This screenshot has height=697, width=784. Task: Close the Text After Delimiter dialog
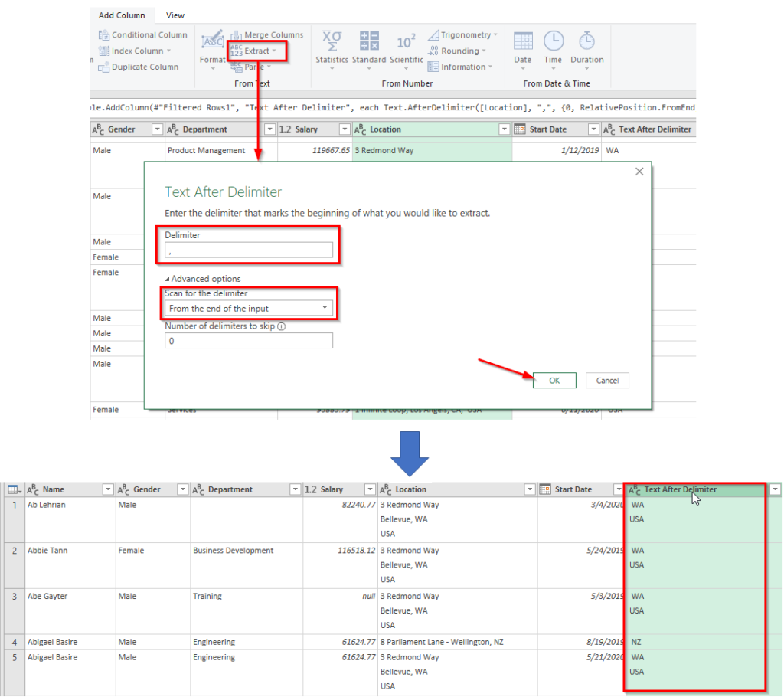click(x=639, y=172)
